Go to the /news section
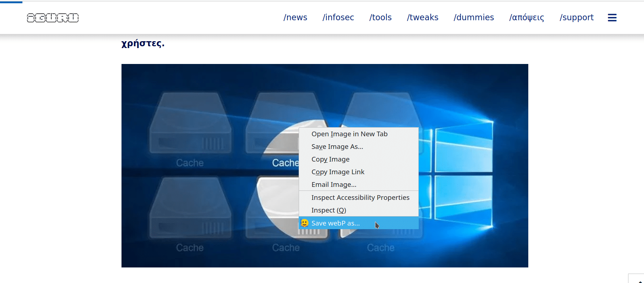 [x=295, y=17]
